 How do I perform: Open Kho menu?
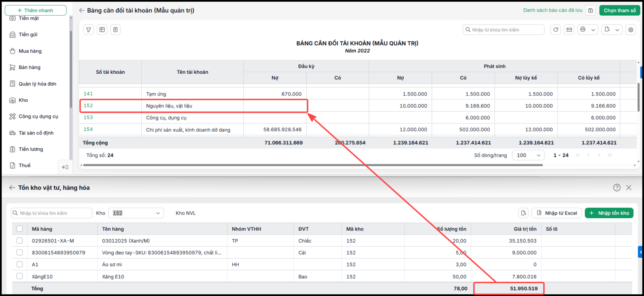23,100
